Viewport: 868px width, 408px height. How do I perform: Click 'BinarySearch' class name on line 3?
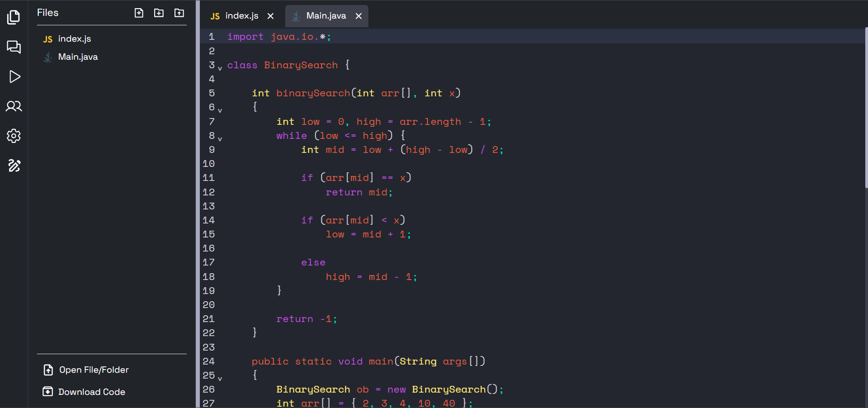coord(301,65)
